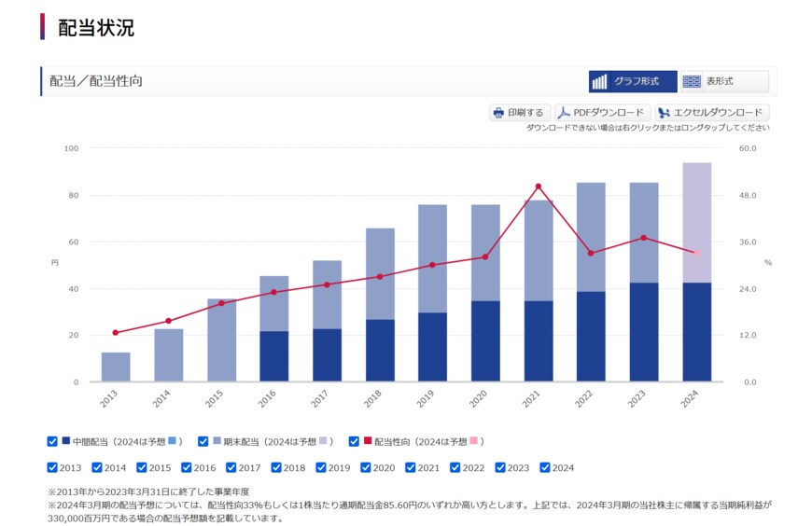
Task: Click the bar chart icon for グラフ形式
Action: (x=600, y=82)
